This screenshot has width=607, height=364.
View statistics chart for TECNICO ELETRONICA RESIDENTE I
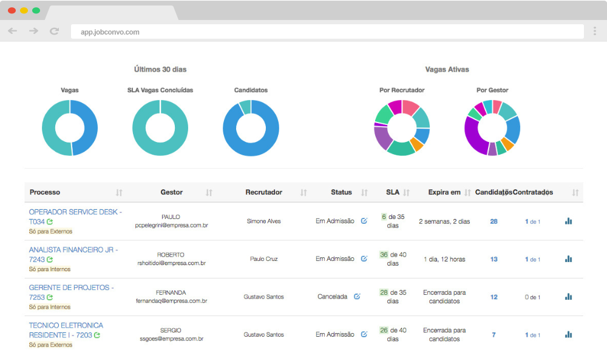click(x=568, y=334)
